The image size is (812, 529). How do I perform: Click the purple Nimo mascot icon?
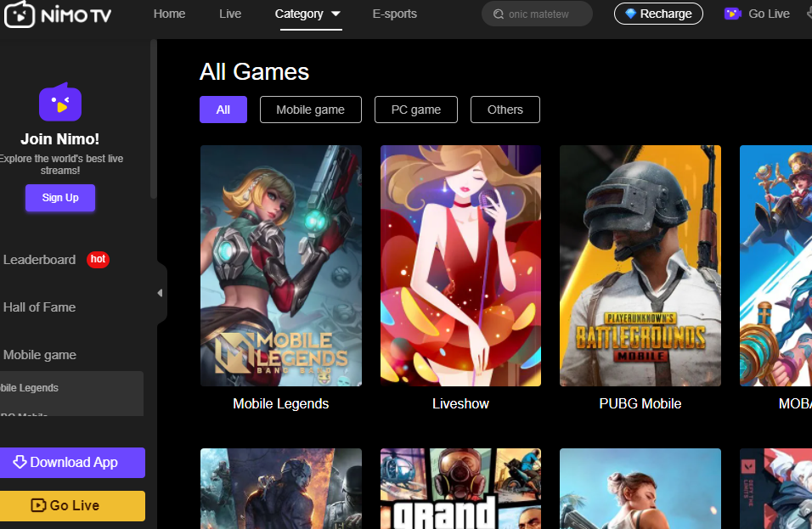pos(60,102)
